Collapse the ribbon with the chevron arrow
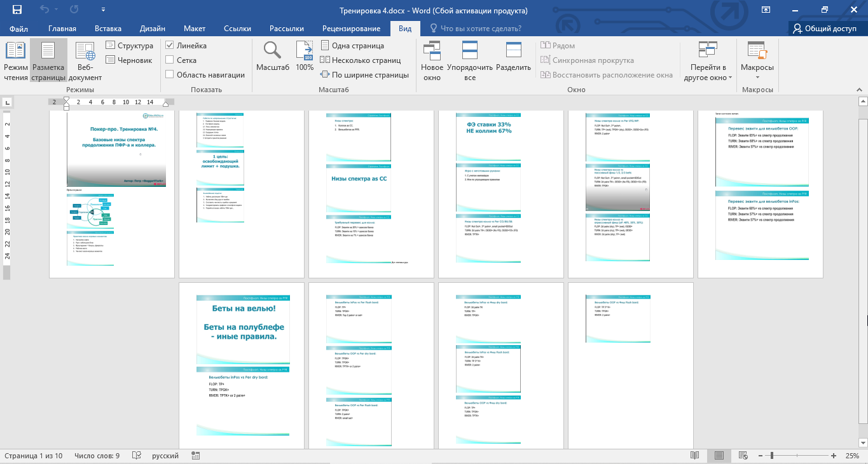 point(858,90)
